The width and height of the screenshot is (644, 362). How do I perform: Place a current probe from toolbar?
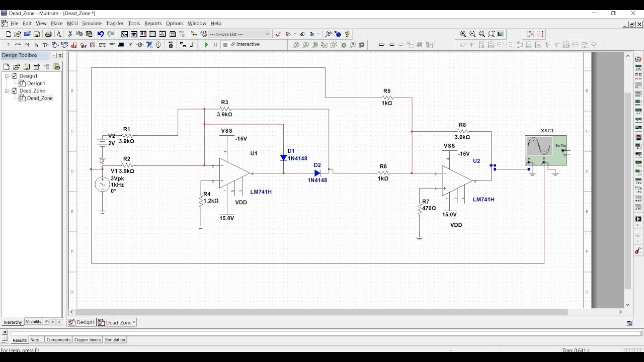pyautogui.click(x=306, y=45)
